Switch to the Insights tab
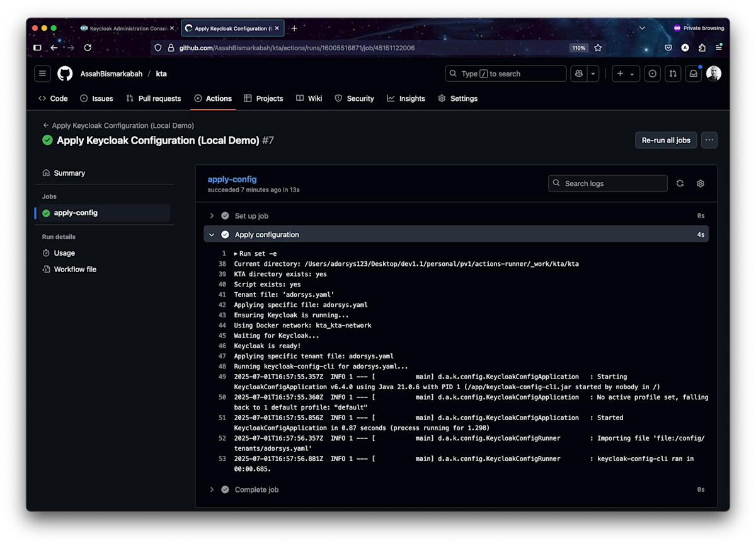Viewport: 756px width, 546px height. point(406,98)
